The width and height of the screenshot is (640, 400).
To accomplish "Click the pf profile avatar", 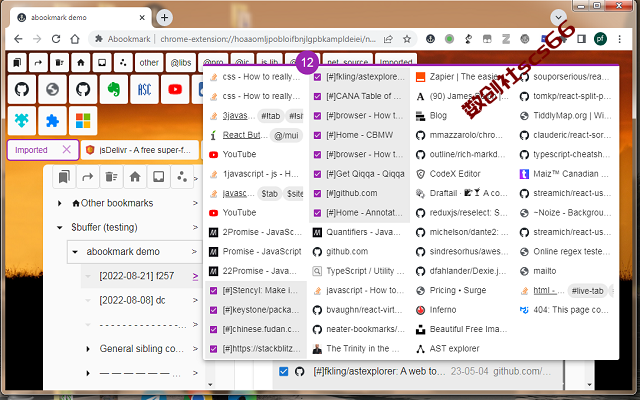I will click(600, 39).
